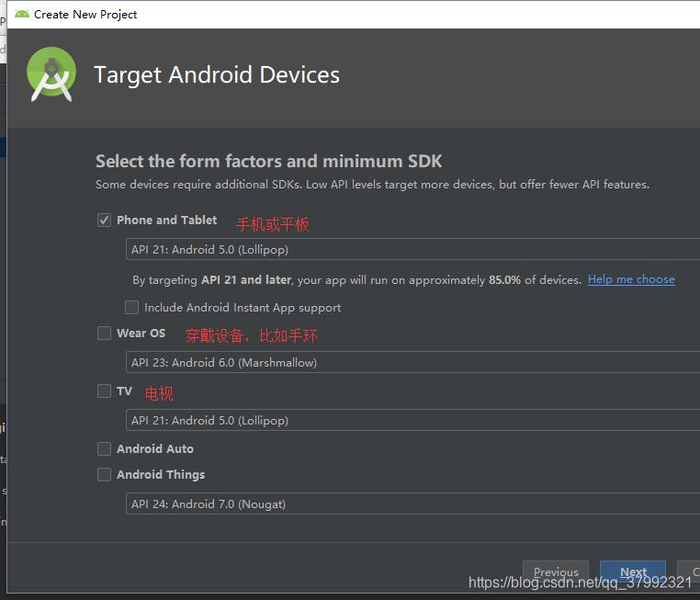
Task: Click the 'Include Android Instant App support' label
Action: click(x=243, y=308)
